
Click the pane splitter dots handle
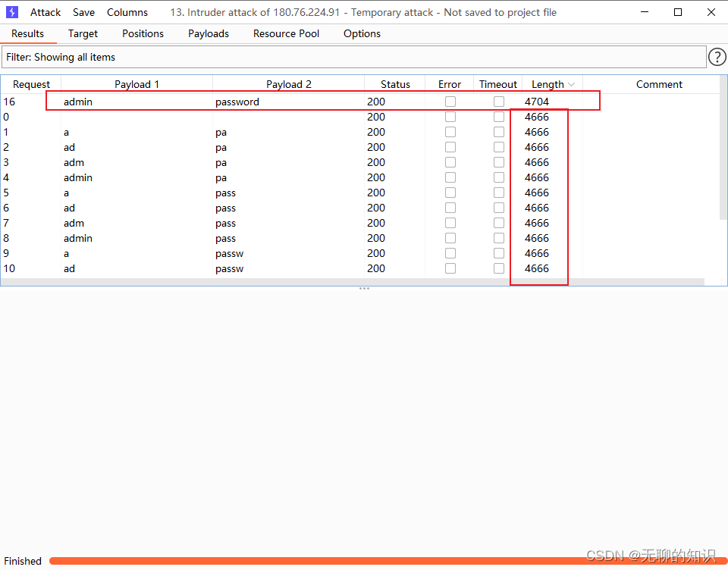coord(364,289)
